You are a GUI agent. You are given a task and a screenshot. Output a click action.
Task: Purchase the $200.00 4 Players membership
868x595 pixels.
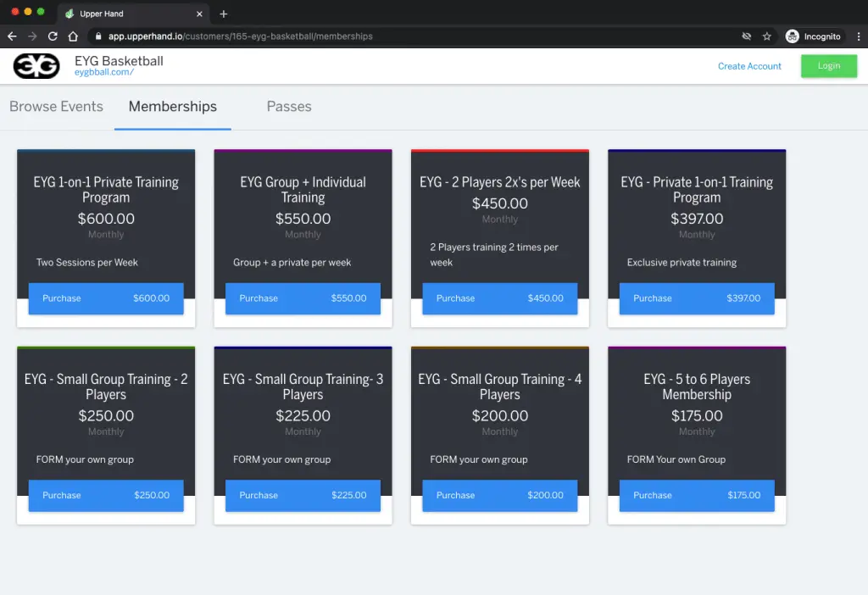500,495
